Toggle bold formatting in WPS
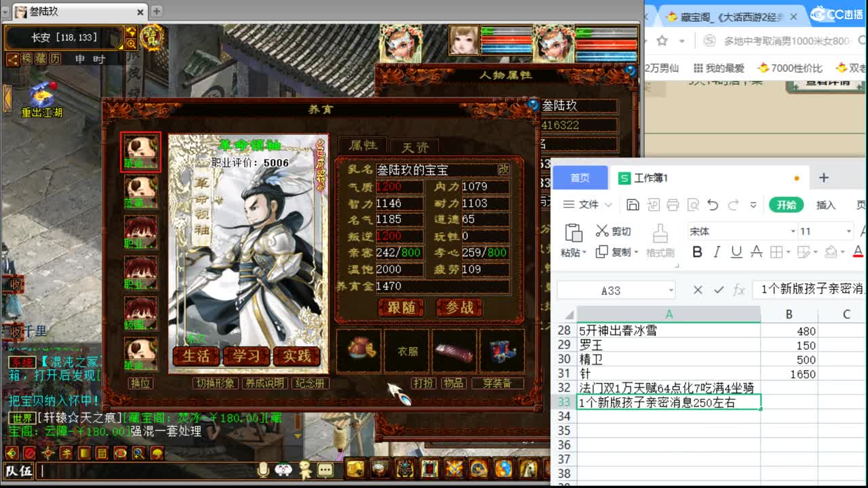868x488 pixels. coord(697,252)
